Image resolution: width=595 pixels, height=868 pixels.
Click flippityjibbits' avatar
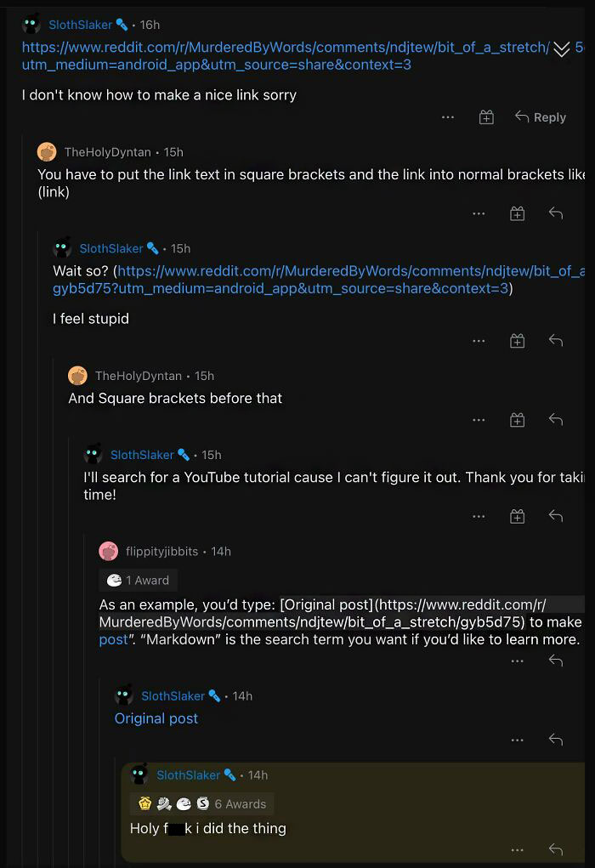[x=109, y=551]
